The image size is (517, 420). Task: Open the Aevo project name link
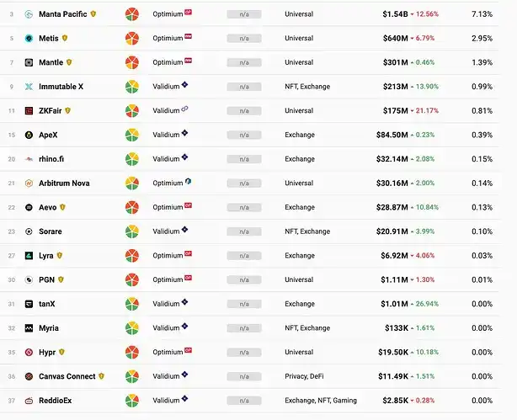[x=47, y=207]
